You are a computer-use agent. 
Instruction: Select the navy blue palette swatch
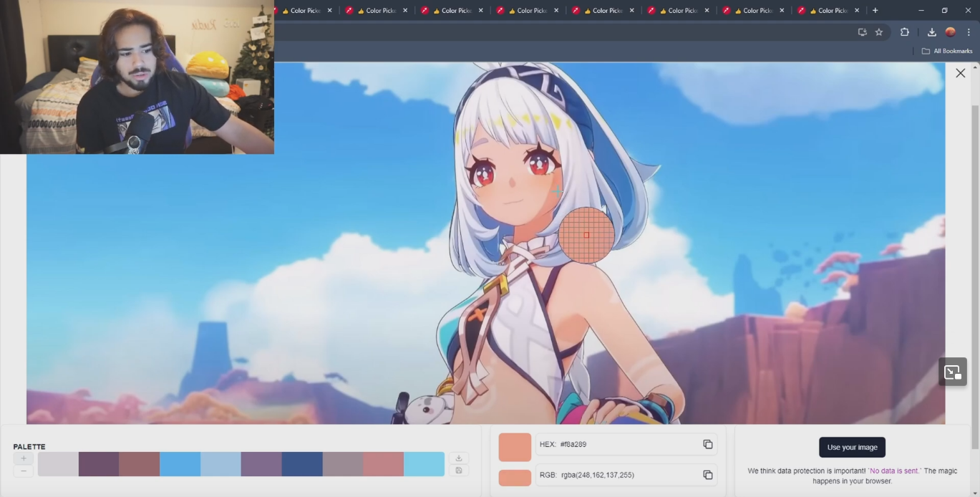pos(302,464)
